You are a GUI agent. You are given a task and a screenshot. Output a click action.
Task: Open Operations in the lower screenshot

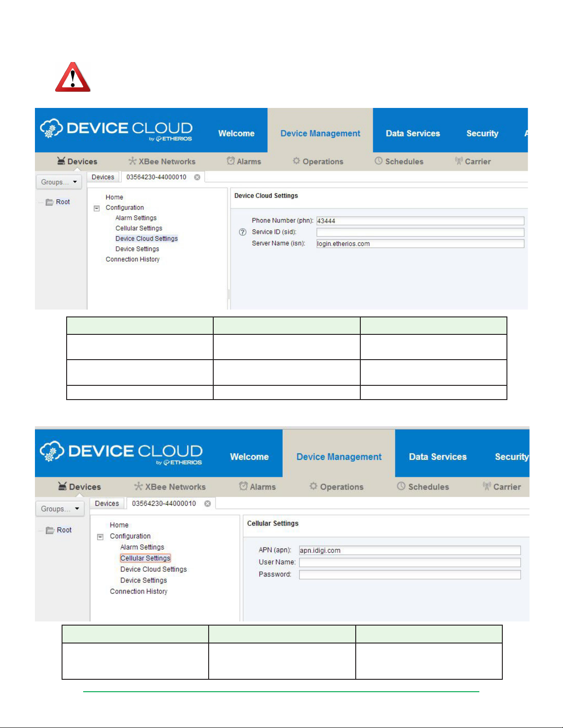pos(336,486)
